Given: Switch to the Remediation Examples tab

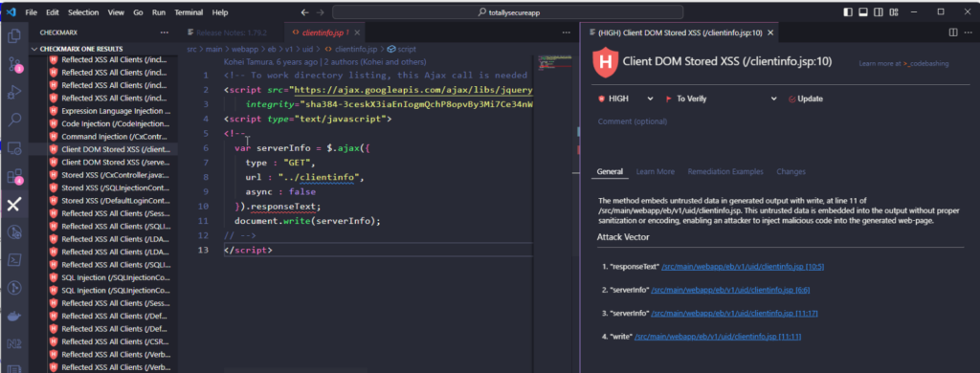Looking at the screenshot, I should click(725, 172).
